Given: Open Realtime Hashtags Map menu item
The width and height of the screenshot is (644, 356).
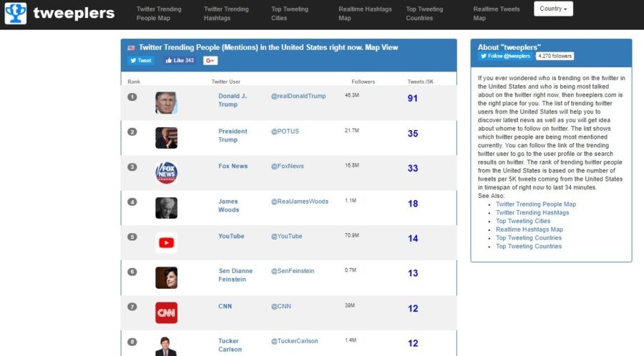Looking at the screenshot, I should [365, 14].
